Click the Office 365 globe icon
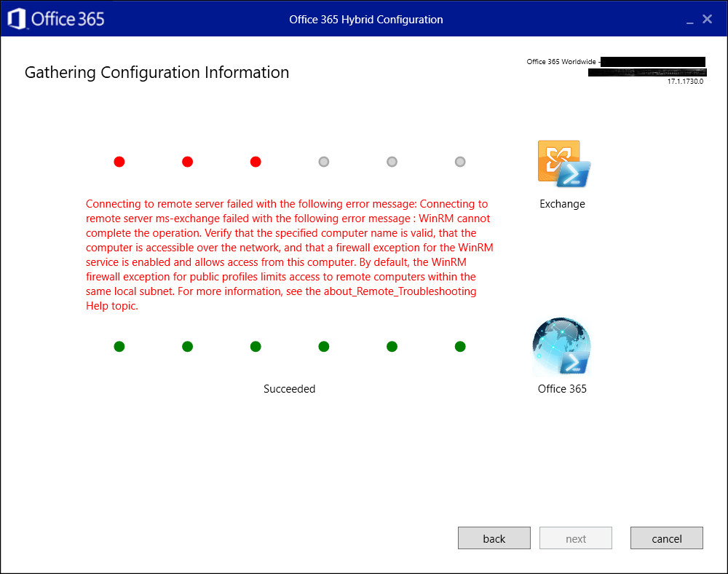Image resolution: width=728 pixels, height=574 pixels. (561, 347)
